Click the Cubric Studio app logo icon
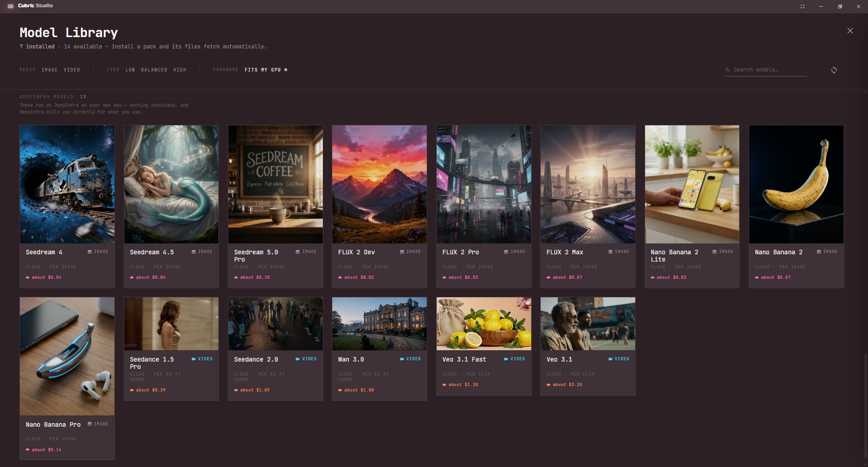Image resolution: width=868 pixels, height=467 pixels. (x=11, y=6)
